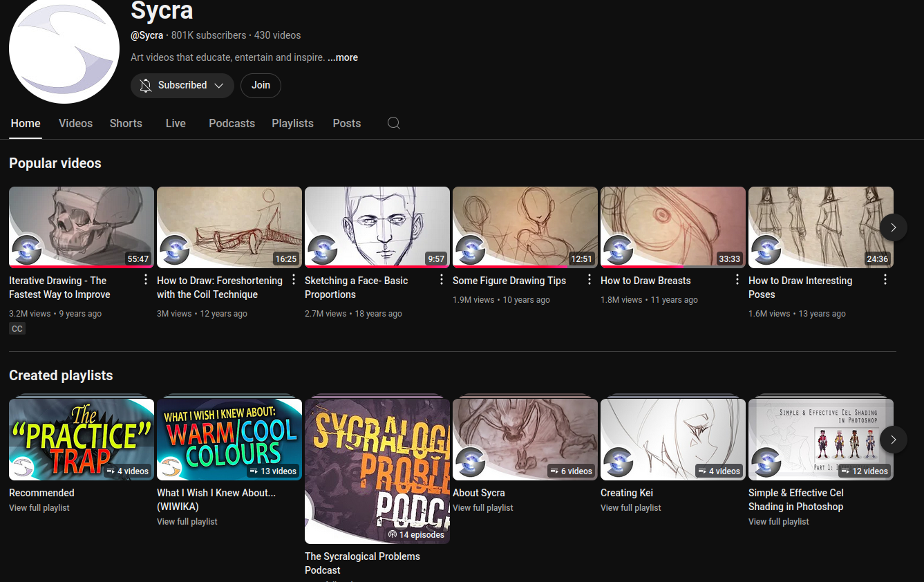Open the Warm/Cool Colours playlist thumbnail
Viewport: 924px width, 582px height.
tap(229, 440)
